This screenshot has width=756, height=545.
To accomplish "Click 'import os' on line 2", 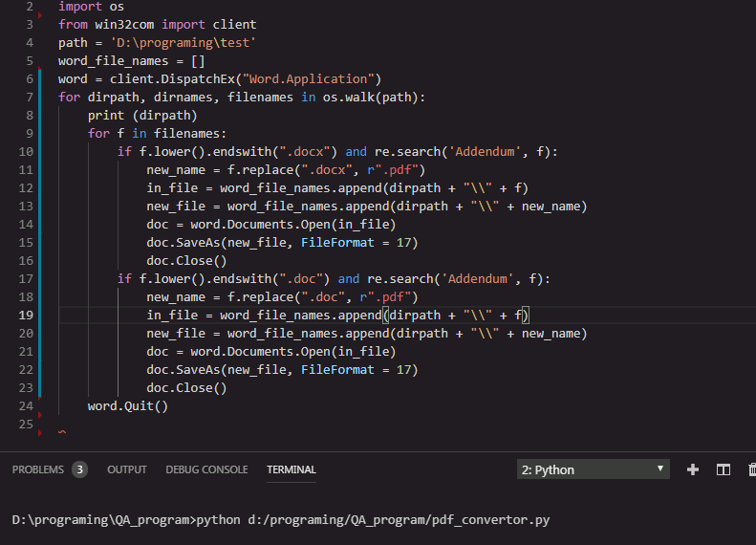I will point(91,7).
